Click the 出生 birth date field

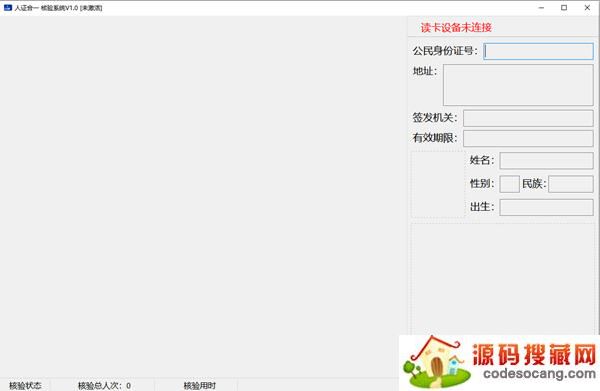click(x=546, y=207)
